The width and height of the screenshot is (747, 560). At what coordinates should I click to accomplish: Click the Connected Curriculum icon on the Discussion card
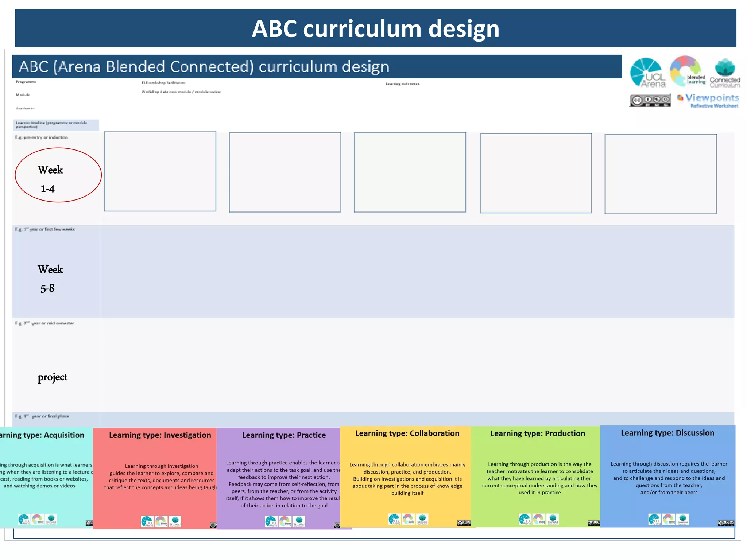click(x=682, y=519)
